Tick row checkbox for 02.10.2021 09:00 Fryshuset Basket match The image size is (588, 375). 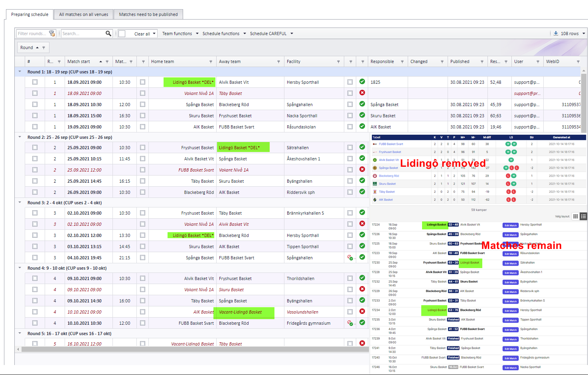pos(35,213)
